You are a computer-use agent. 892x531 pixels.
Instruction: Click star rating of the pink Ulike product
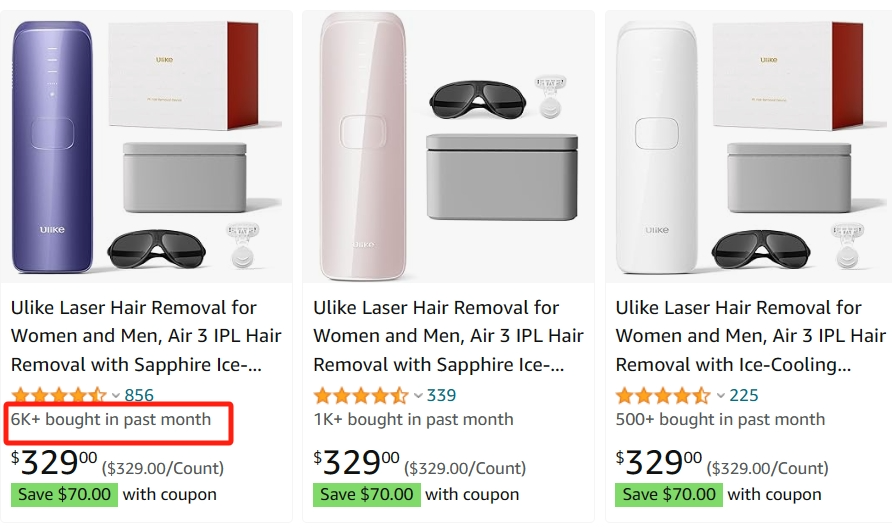pyautogui.click(x=360, y=396)
